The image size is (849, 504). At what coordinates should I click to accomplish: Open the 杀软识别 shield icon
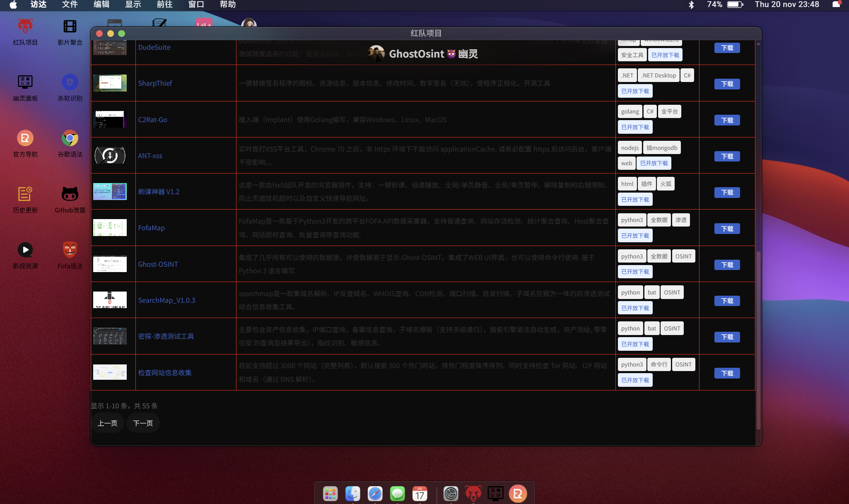click(70, 82)
